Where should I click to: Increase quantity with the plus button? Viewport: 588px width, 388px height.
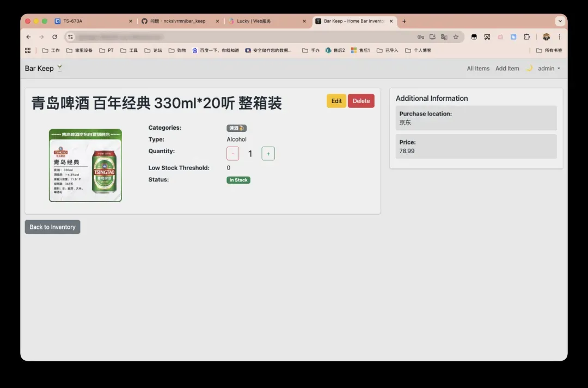click(x=268, y=154)
